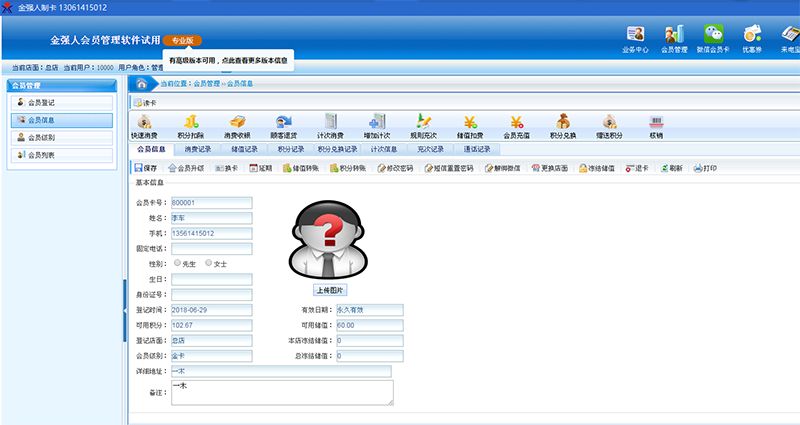Click 储值转账 stored value transfer

[301, 168]
